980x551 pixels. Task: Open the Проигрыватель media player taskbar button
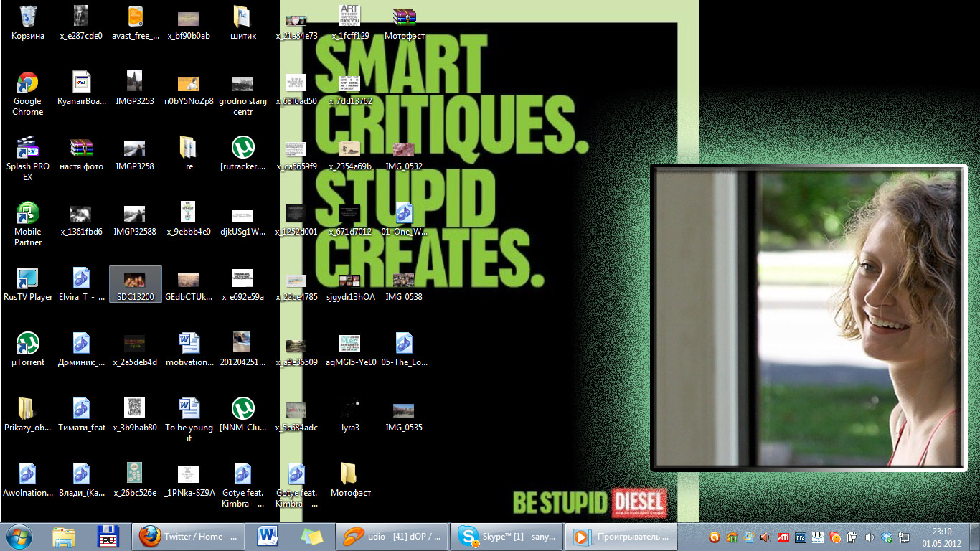621,536
